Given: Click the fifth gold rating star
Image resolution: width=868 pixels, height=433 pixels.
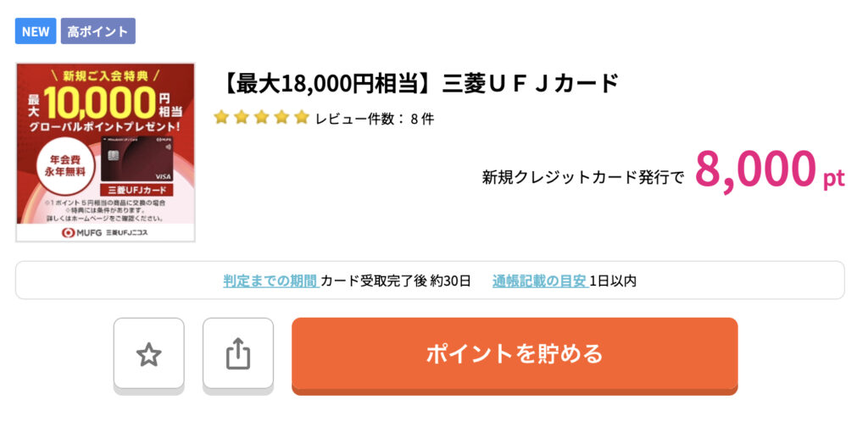Looking at the screenshot, I should [x=301, y=118].
